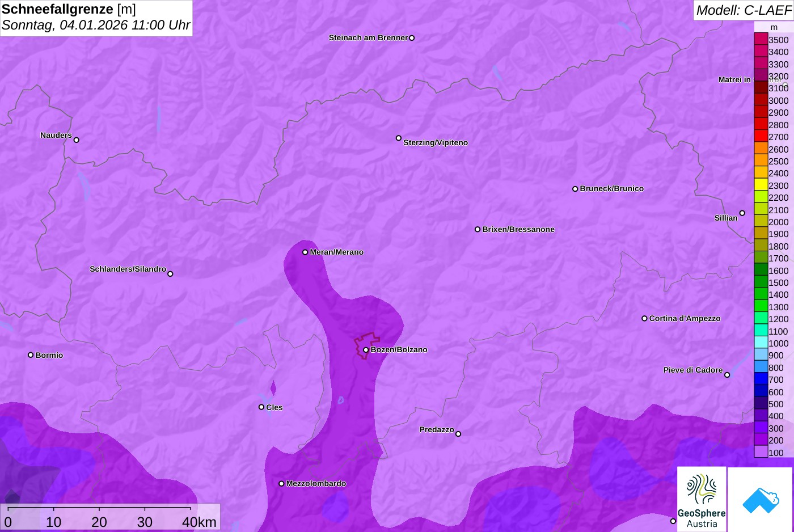Click the Bozen/Bolzano city marker

pos(366,350)
